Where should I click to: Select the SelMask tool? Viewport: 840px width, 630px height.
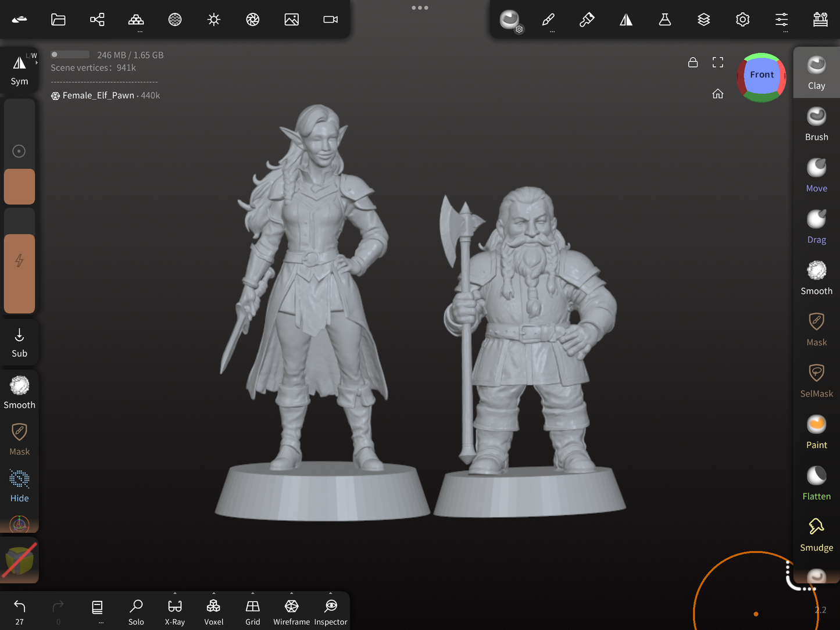pyautogui.click(x=816, y=380)
